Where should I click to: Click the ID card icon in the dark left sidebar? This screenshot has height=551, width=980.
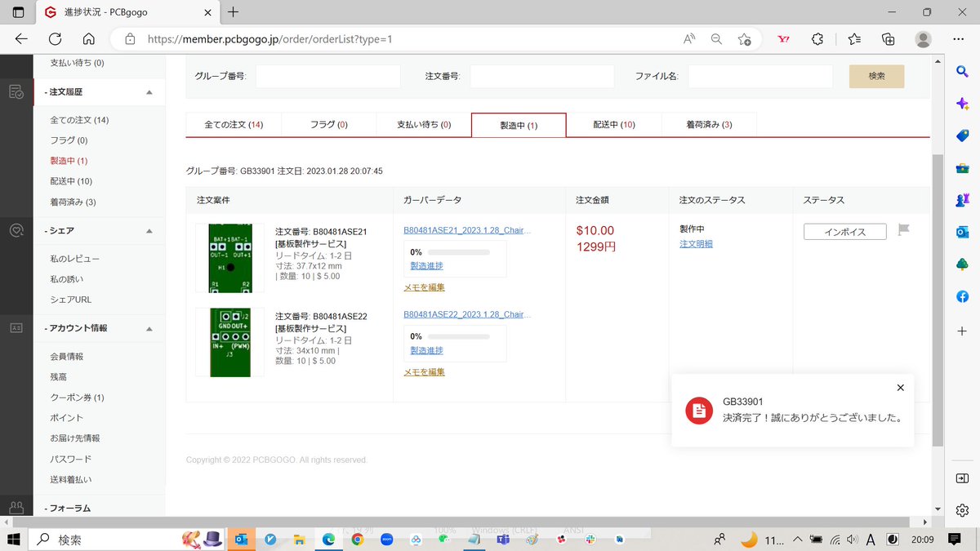click(x=16, y=327)
